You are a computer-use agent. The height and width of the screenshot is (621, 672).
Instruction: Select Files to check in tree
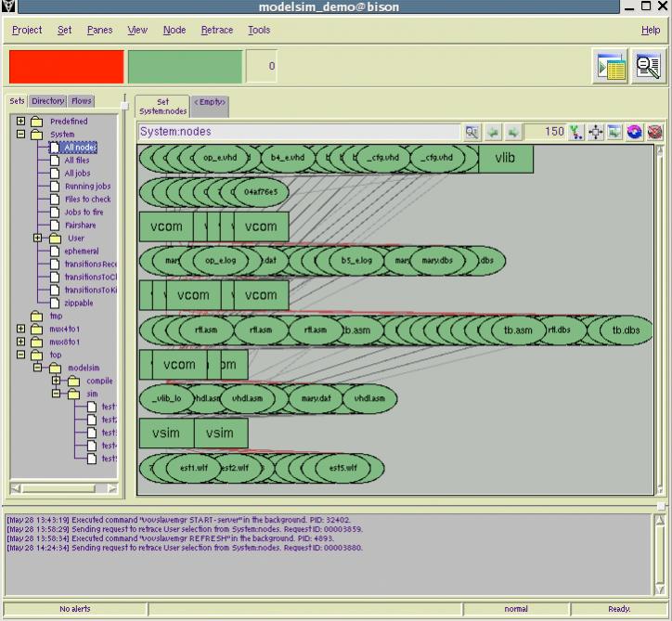pyautogui.click(x=87, y=200)
